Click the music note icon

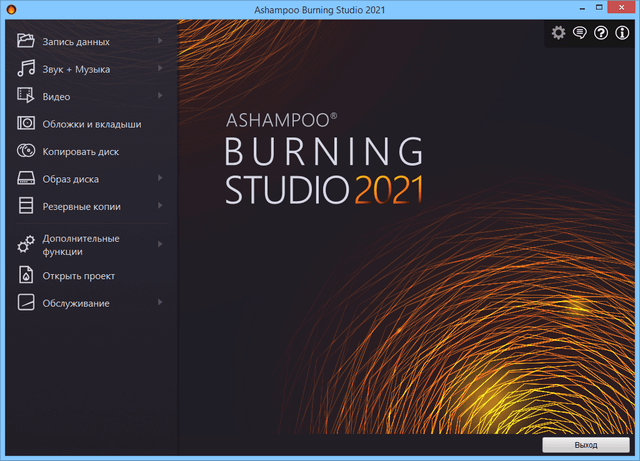click(x=26, y=69)
